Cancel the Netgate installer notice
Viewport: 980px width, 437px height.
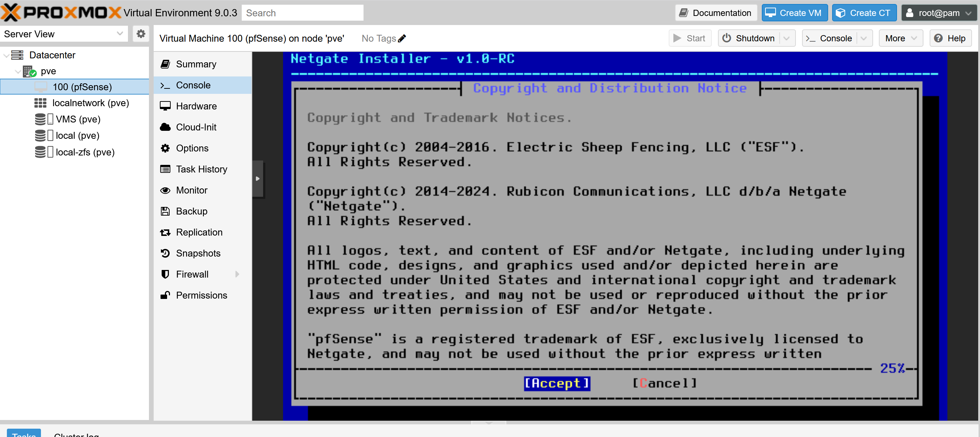coord(665,383)
